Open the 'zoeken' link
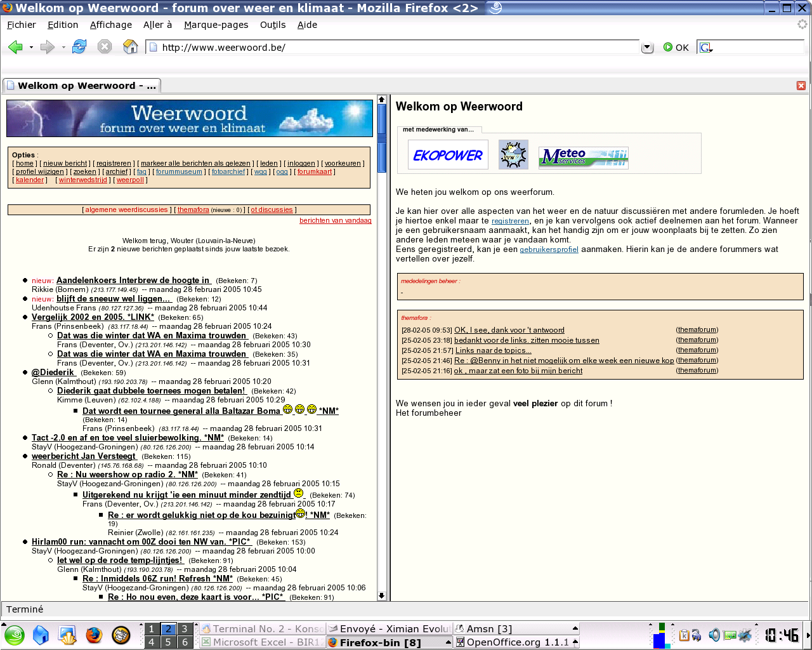Image resolution: width=812 pixels, height=650 pixels. point(85,172)
